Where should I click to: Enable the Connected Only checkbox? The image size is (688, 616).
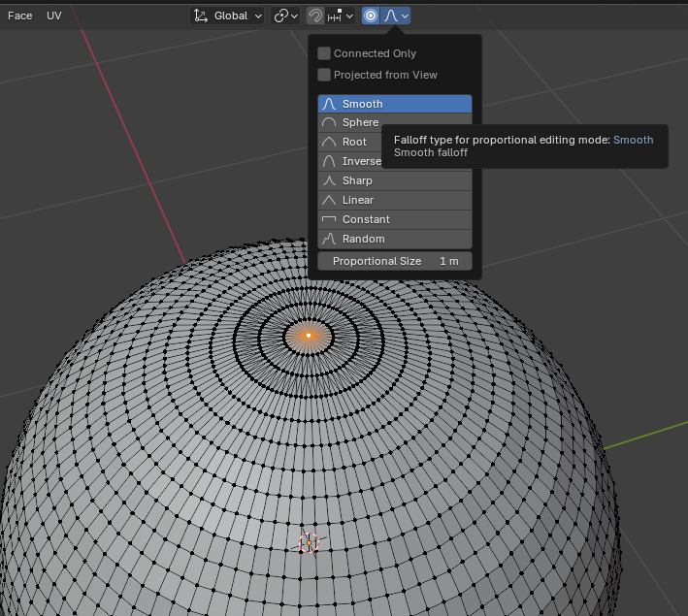click(324, 53)
